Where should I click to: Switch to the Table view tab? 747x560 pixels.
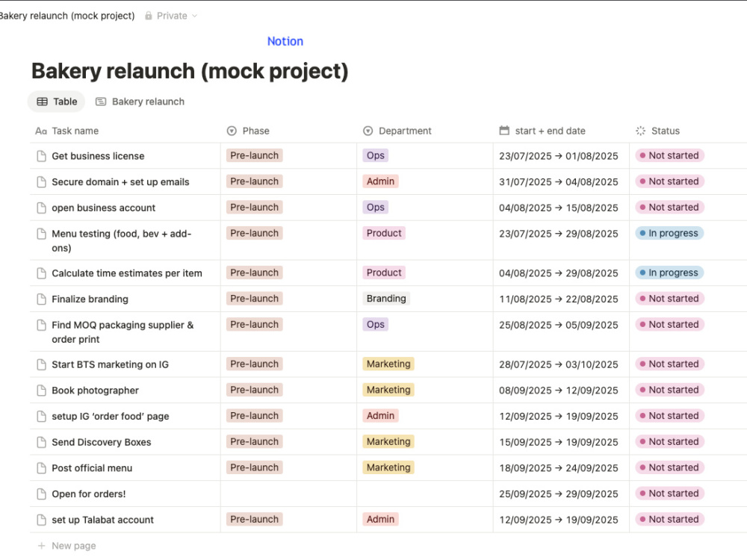pyautogui.click(x=57, y=102)
